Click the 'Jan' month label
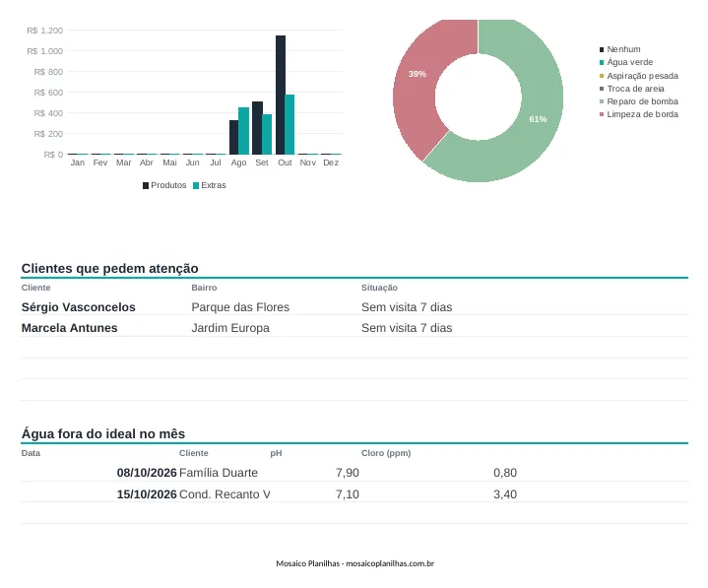708x588 pixels. [78, 163]
